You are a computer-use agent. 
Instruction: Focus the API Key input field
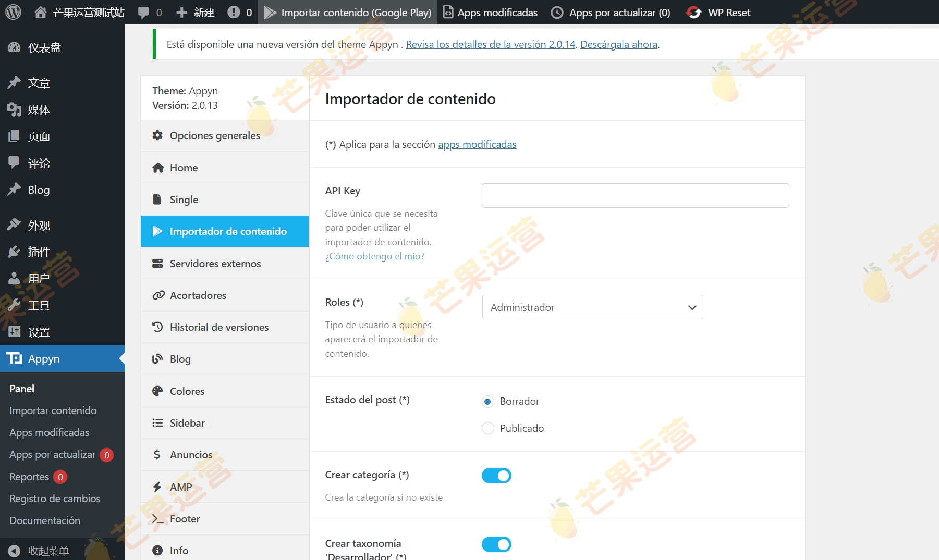[635, 195]
